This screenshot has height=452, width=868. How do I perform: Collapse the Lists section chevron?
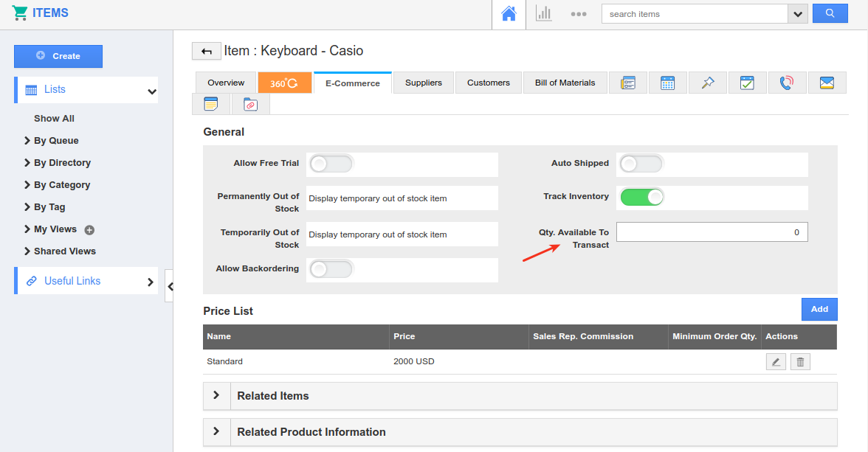[x=152, y=91]
